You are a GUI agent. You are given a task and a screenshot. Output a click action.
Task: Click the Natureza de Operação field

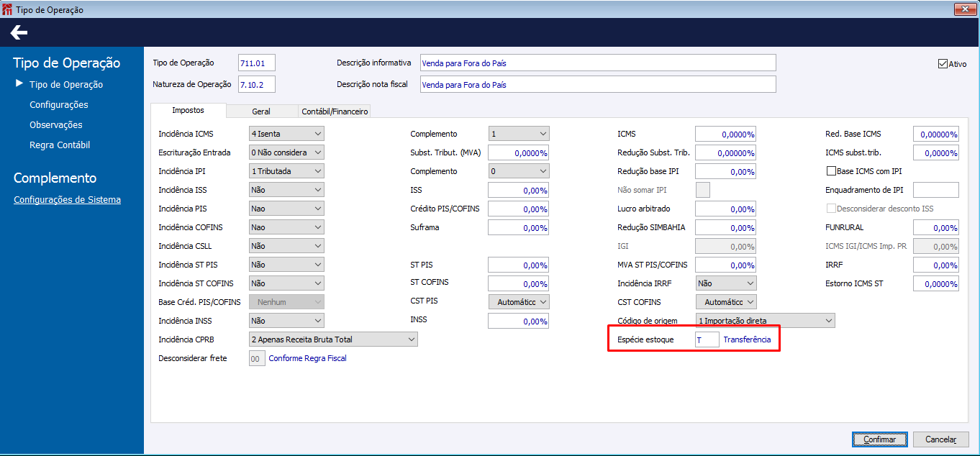pyautogui.click(x=257, y=85)
